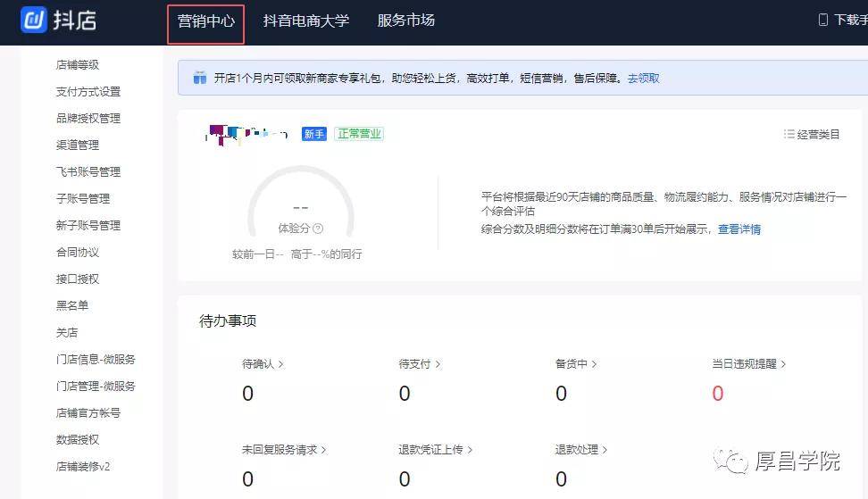Go to 新子账号管理
Viewport: 868px width, 499px height.
88,226
